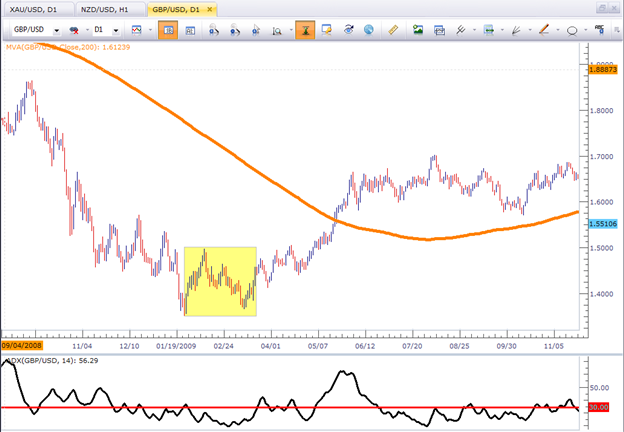This screenshot has width=624, height=432.
Task: Click the 1.7000 price axis label
Action: [601, 157]
